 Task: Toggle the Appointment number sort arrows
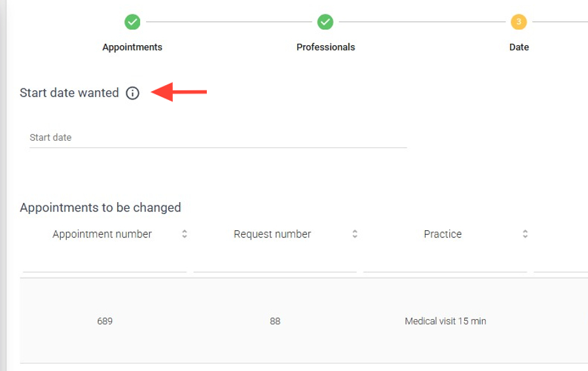185,234
